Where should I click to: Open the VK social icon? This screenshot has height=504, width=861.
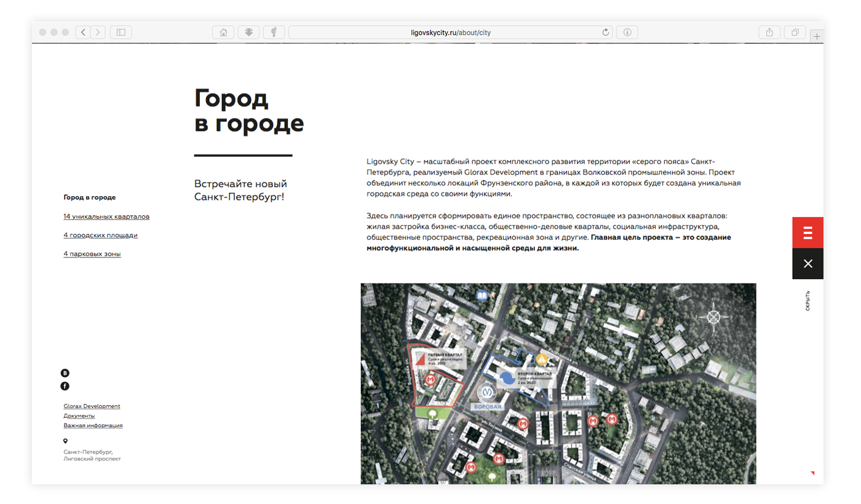pos(65,373)
